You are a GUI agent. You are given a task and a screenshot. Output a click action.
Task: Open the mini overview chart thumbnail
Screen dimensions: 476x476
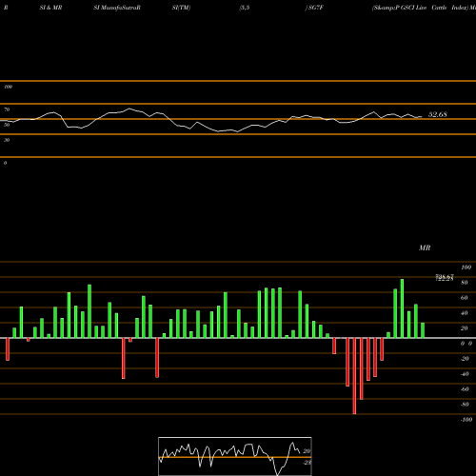coord(235,456)
